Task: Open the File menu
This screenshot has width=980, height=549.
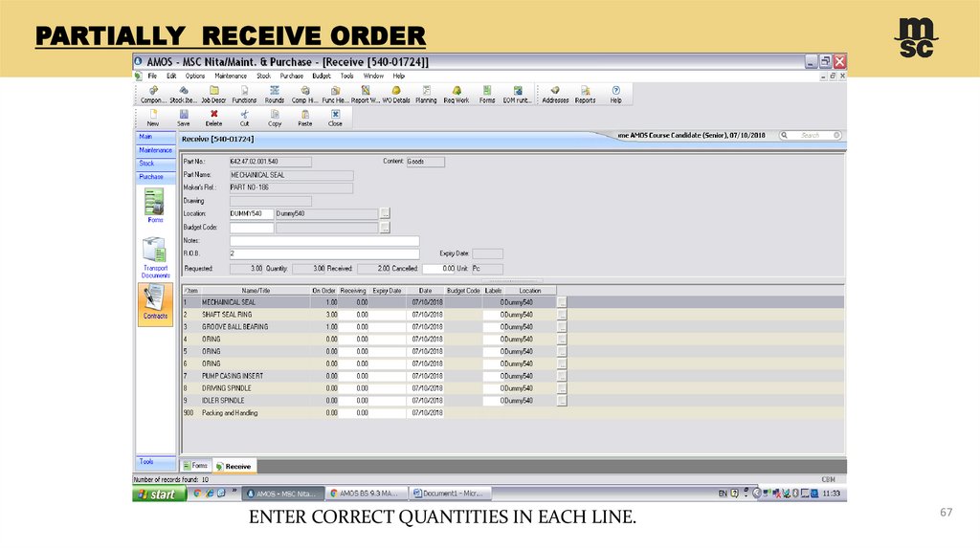Action: coord(152,76)
